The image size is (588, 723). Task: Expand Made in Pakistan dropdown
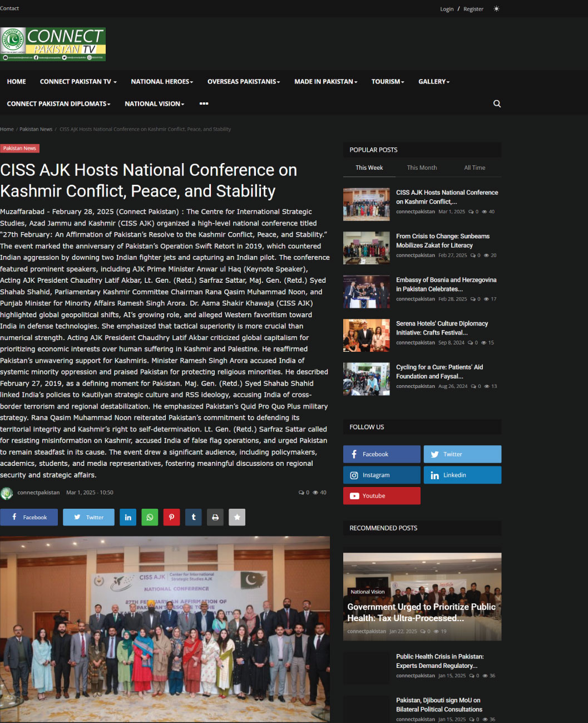[x=325, y=82]
